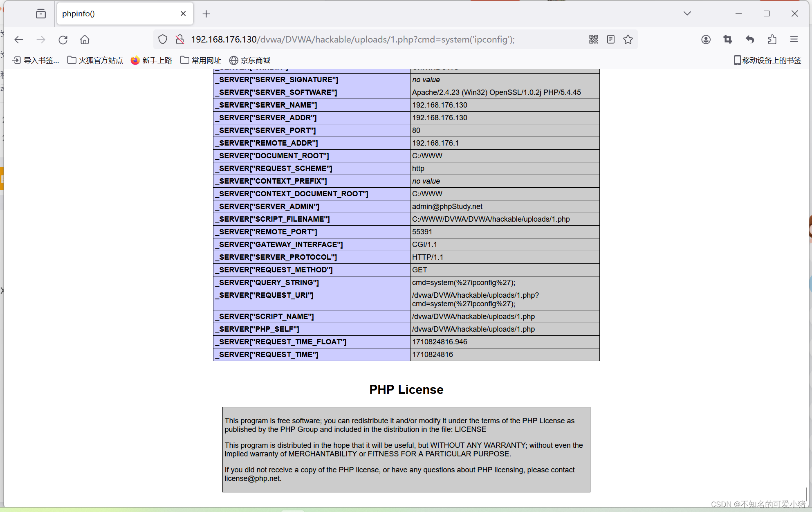This screenshot has height=512, width=812.
Task: Click the SERVER_ADDR value 192.168.176.130
Action: [440, 118]
